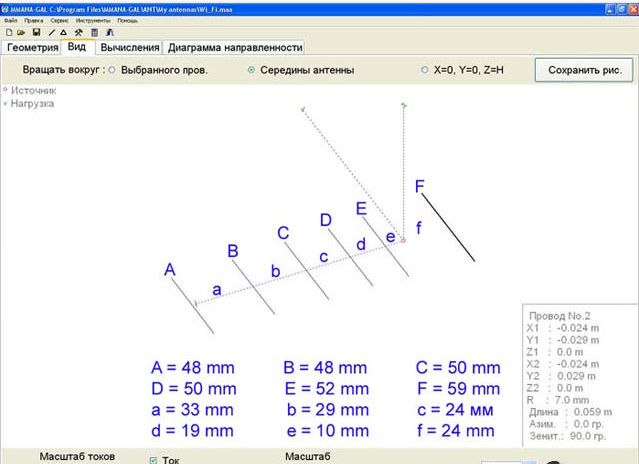Image resolution: width=639 pixels, height=464 pixels.
Task: Click the Провод No.2 info heading
Action: (x=560, y=316)
